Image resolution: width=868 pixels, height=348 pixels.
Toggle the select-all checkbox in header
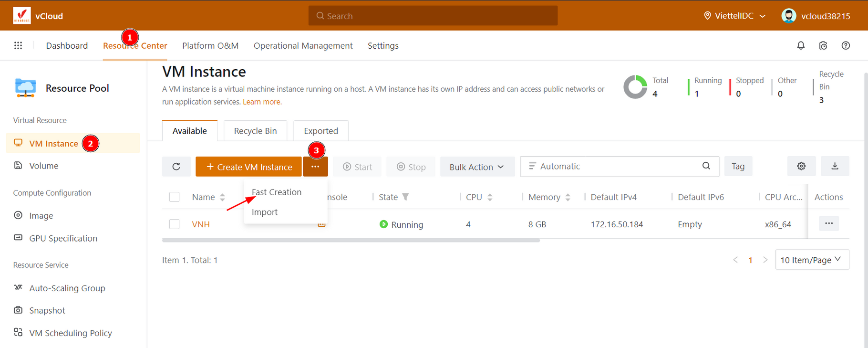coord(175,197)
